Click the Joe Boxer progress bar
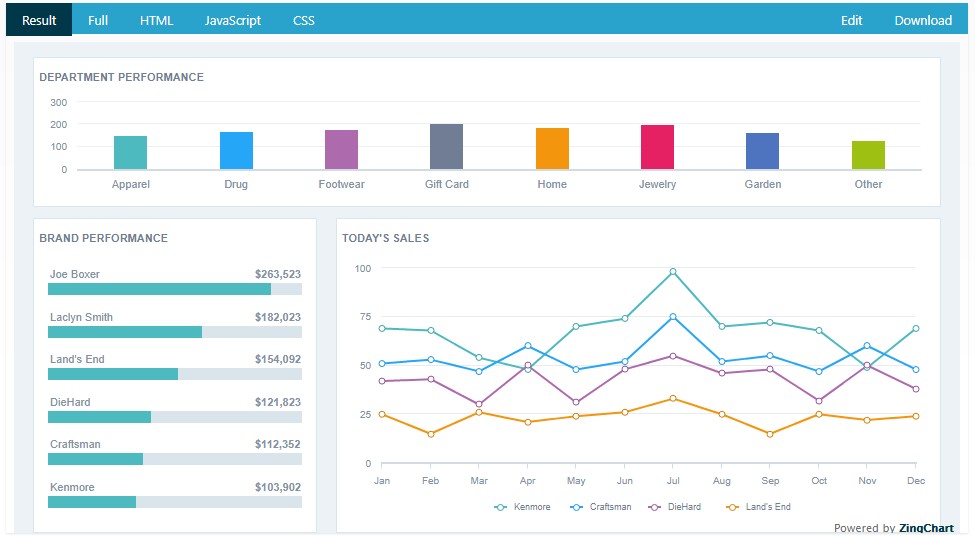975x537 pixels. (x=175, y=289)
